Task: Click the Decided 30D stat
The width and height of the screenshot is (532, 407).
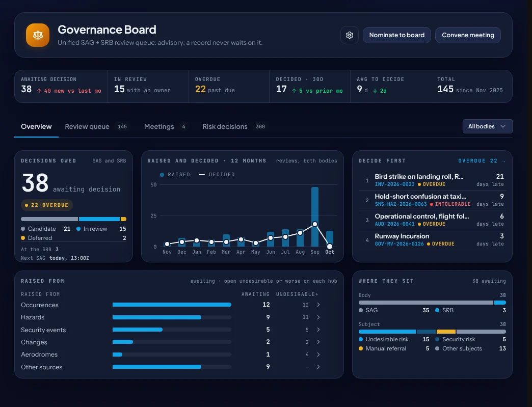Action: [x=310, y=86]
